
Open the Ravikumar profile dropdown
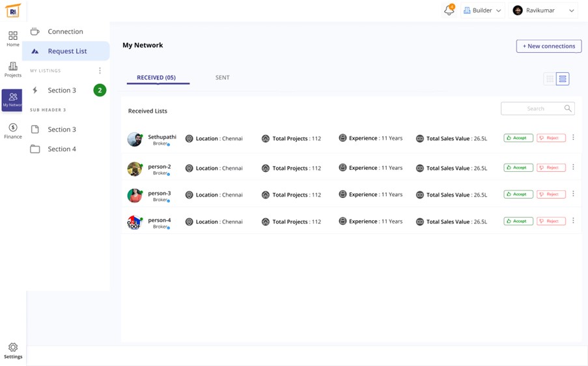[544, 10]
